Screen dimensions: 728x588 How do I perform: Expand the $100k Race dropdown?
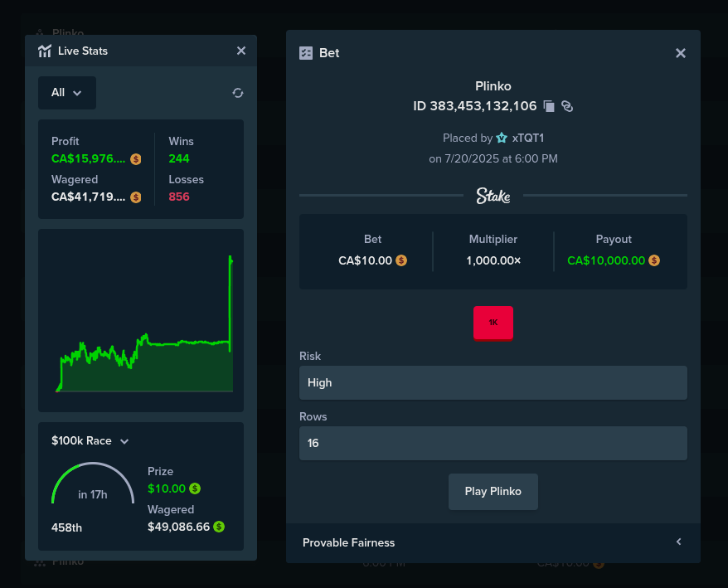(x=90, y=440)
